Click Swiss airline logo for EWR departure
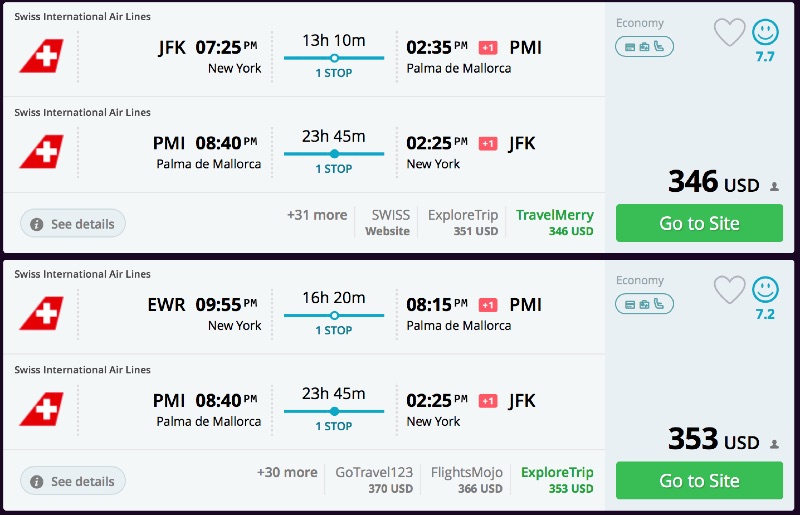This screenshot has width=800, height=515. [x=41, y=313]
